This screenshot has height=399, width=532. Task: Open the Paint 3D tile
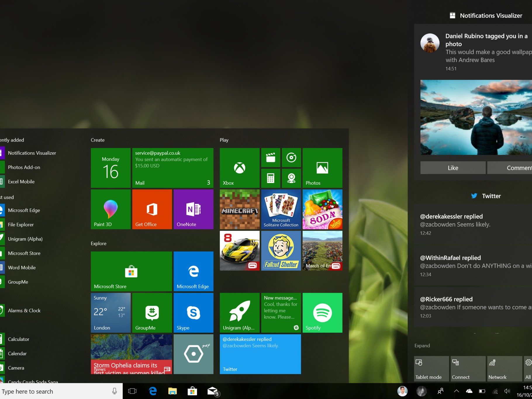(x=110, y=209)
